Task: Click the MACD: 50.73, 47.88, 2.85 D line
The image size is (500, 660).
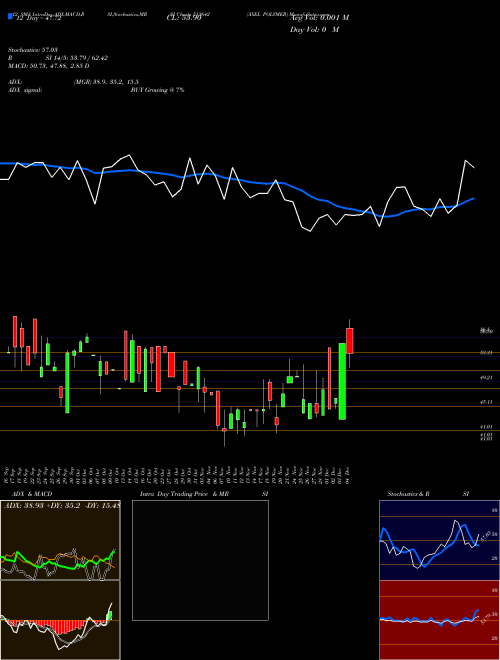Action: coord(48,66)
